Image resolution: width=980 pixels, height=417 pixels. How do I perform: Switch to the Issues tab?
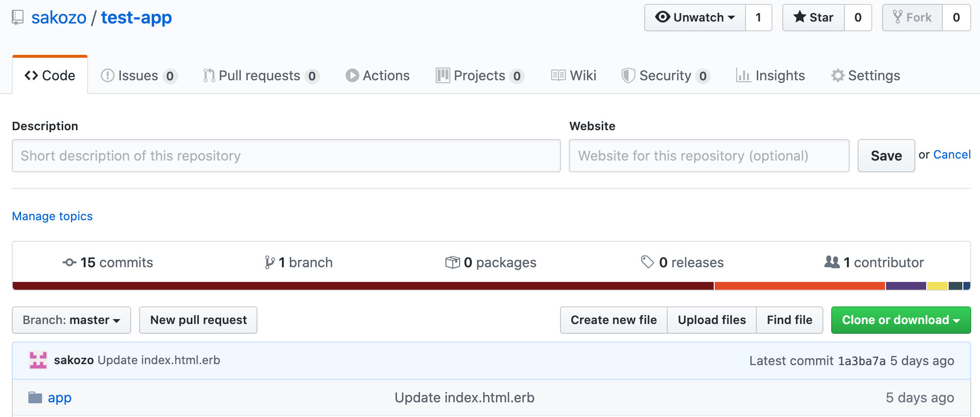click(x=138, y=75)
